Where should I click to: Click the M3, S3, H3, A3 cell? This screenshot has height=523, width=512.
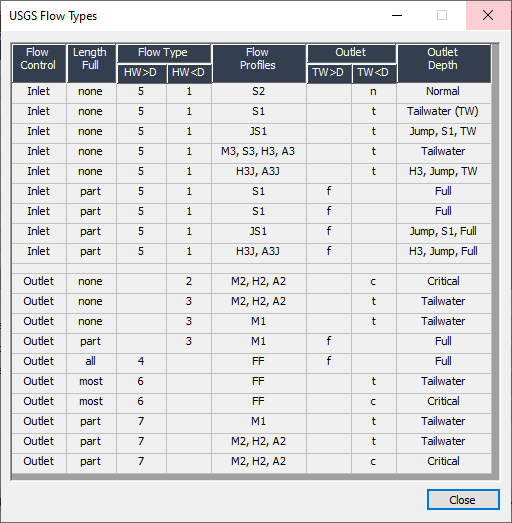(x=259, y=151)
